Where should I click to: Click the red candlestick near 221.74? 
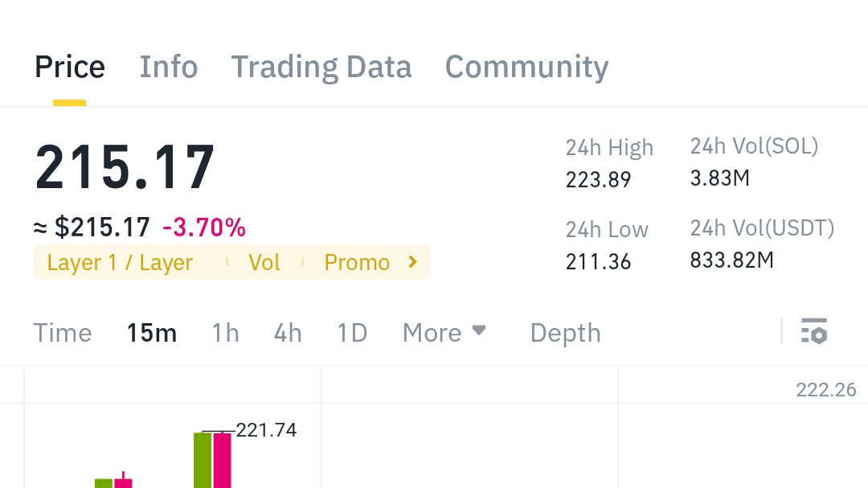(222, 460)
